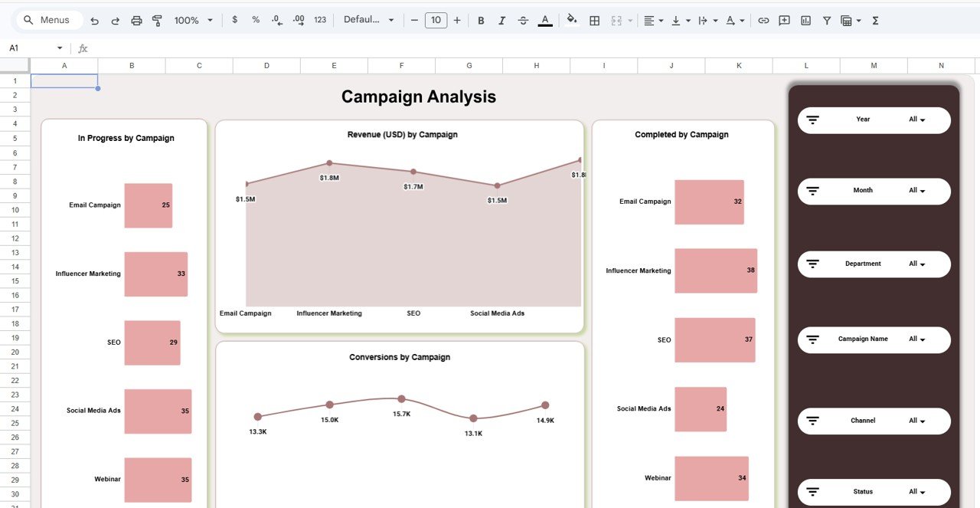This screenshot has width=980, height=508.
Task: Toggle bold formatting
Action: coord(481,20)
